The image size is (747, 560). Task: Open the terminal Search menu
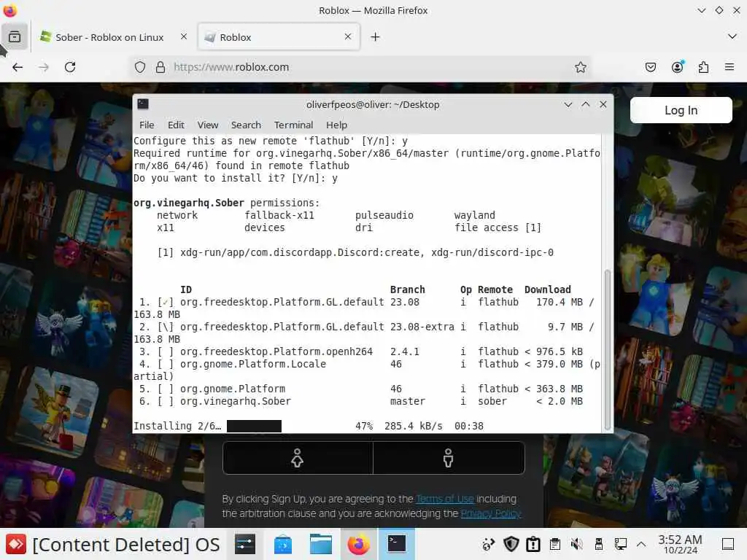tap(246, 125)
